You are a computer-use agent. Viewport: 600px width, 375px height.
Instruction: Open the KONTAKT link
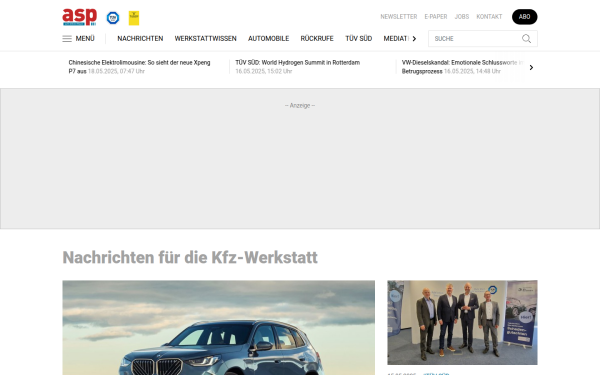coord(489,17)
